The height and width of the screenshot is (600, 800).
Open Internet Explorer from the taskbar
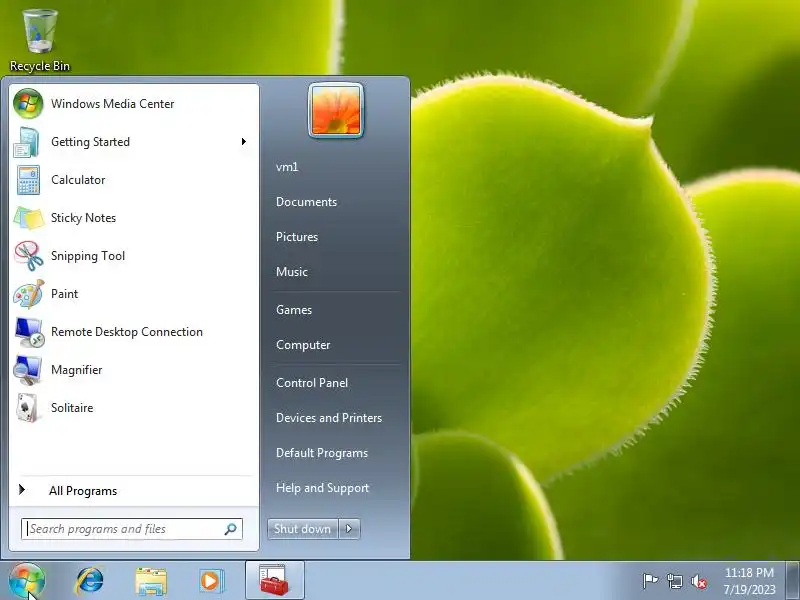tap(89, 581)
